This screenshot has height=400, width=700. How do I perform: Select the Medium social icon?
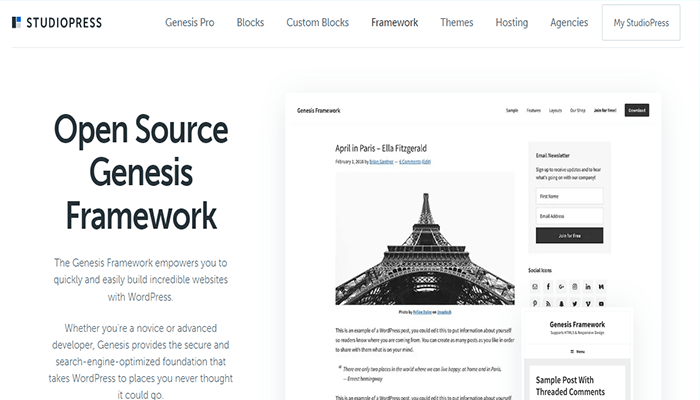click(x=601, y=287)
